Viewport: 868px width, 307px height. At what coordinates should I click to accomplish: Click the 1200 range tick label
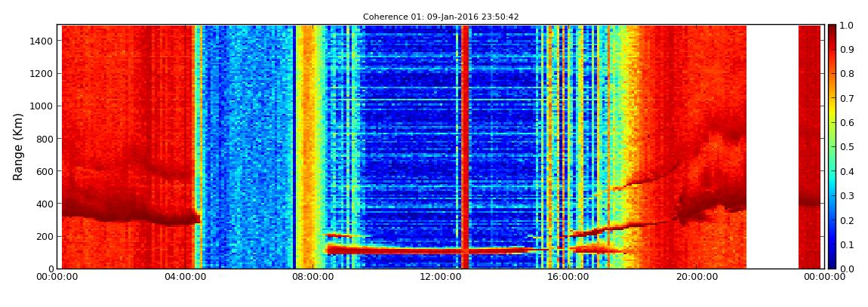[43, 74]
